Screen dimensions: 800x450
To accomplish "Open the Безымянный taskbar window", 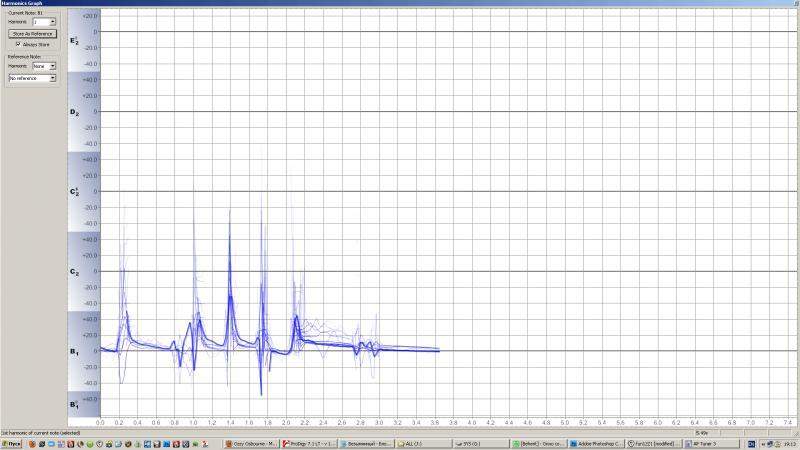I will click(x=365, y=442).
